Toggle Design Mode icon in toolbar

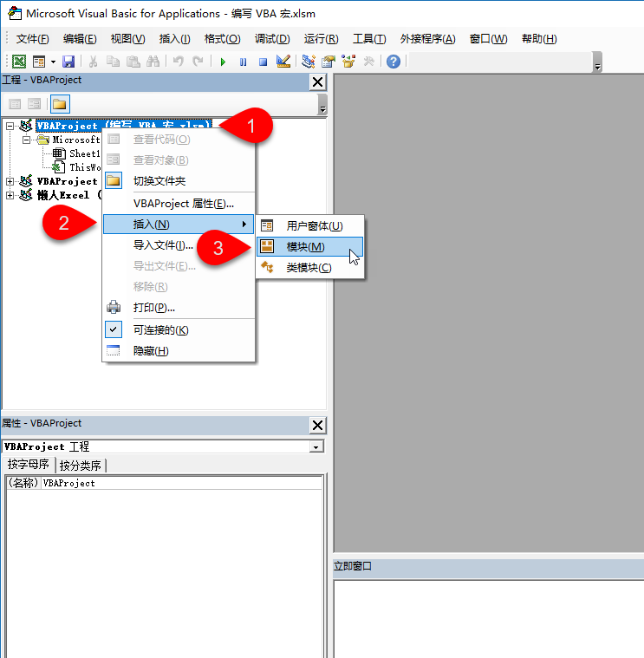283,62
